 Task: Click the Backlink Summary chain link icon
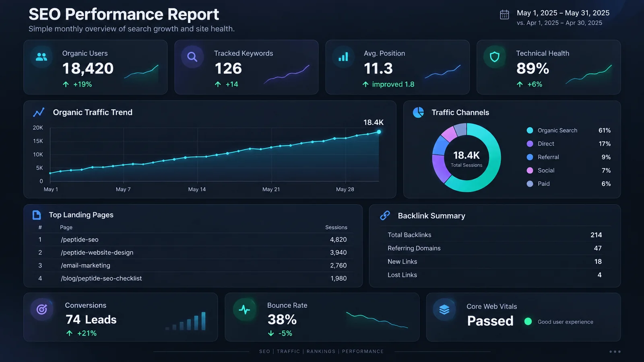[x=385, y=216]
